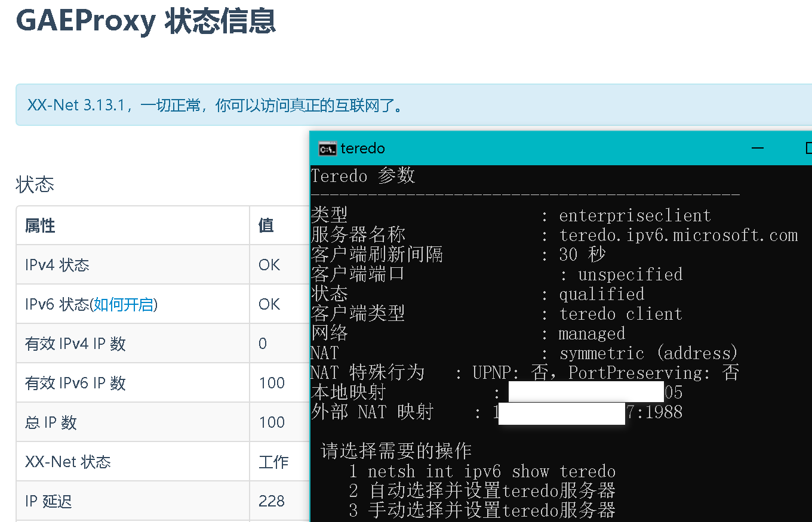Click the 100 value for valid IPv6 IPs
Image resolution: width=812 pixels, height=522 pixels.
[272, 382]
